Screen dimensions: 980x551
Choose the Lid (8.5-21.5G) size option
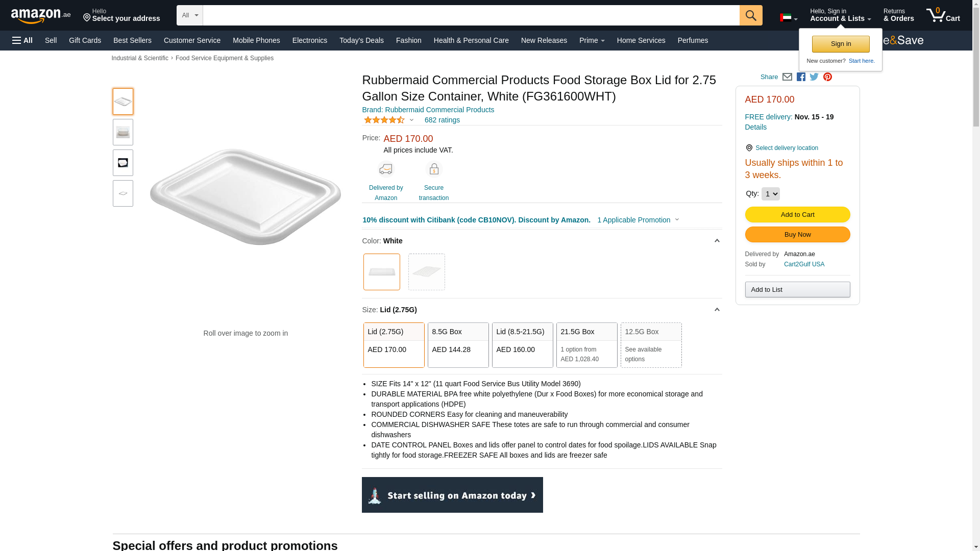522,345
